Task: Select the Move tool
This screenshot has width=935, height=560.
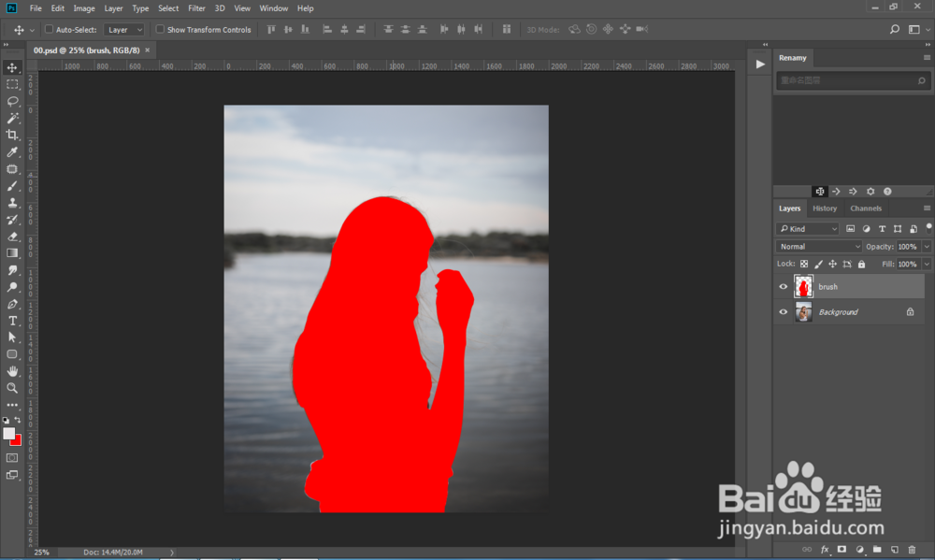Action: pos(12,67)
